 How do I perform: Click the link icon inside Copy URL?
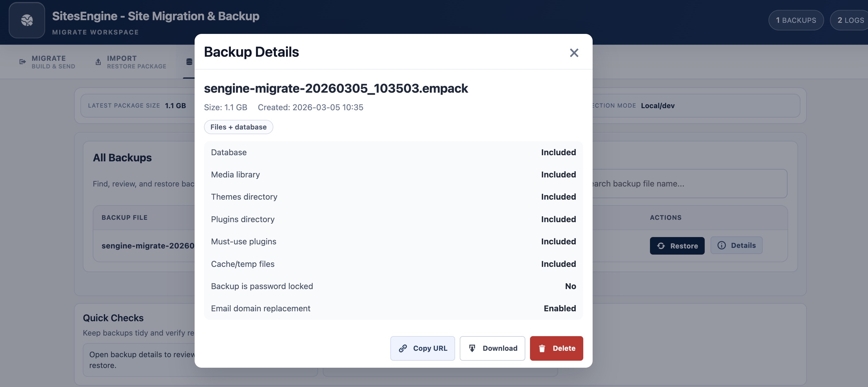coord(403,349)
